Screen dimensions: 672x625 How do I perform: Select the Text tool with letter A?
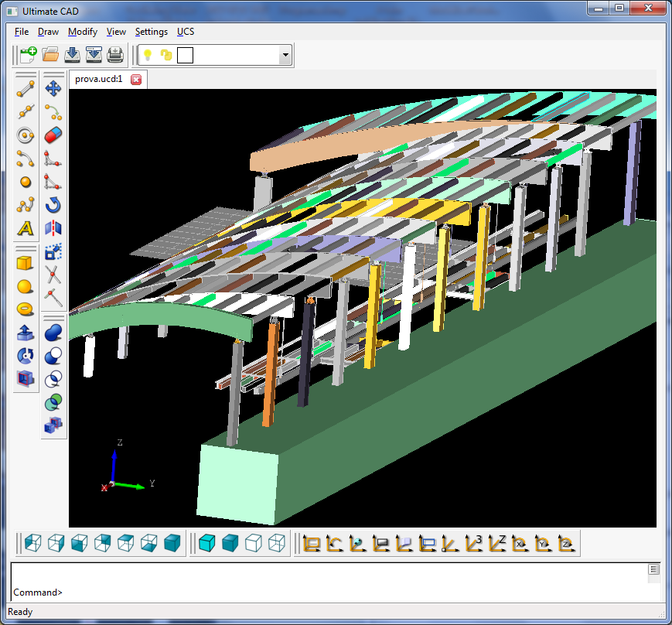26,228
